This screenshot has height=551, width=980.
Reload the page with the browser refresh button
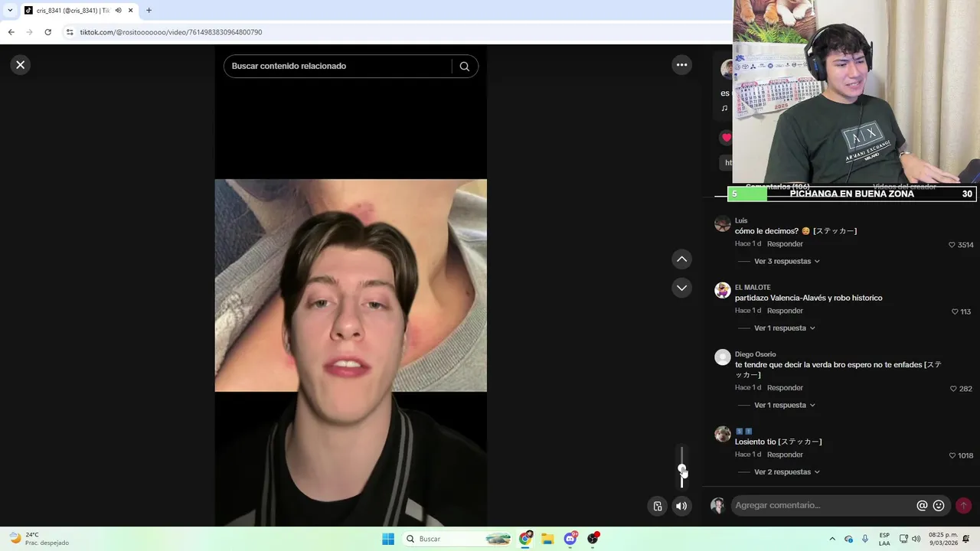tap(48, 32)
